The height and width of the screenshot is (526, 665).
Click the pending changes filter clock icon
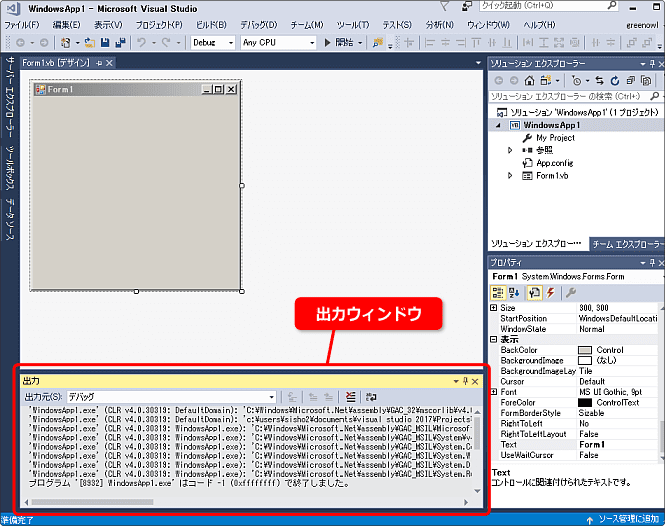click(576, 80)
